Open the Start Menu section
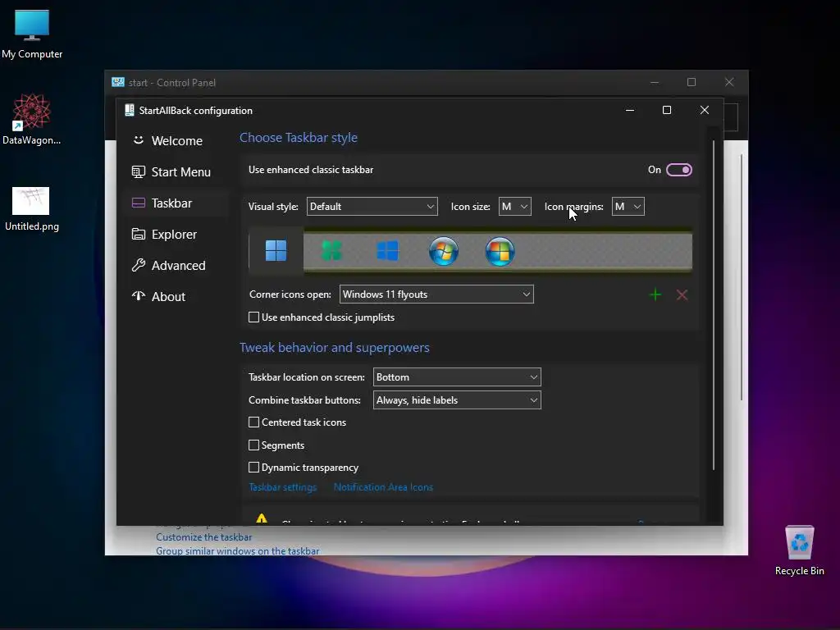The image size is (840, 630). (x=176, y=172)
